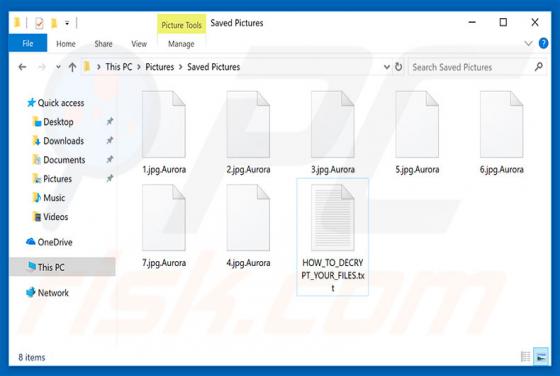Viewport: 560px width, 376px height.
Task: Refresh the Saved Pictures folder
Action: point(399,67)
